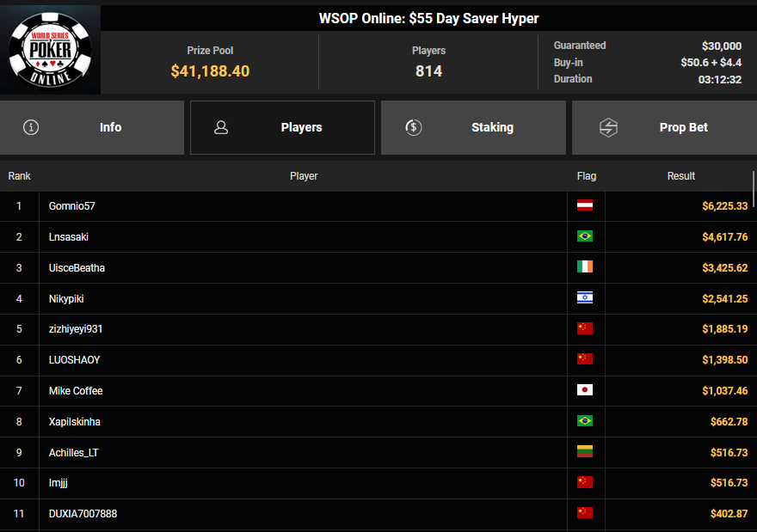Click the Lithuania flag for Achilles_LT
The image size is (757, 532).
pos(585,452)
